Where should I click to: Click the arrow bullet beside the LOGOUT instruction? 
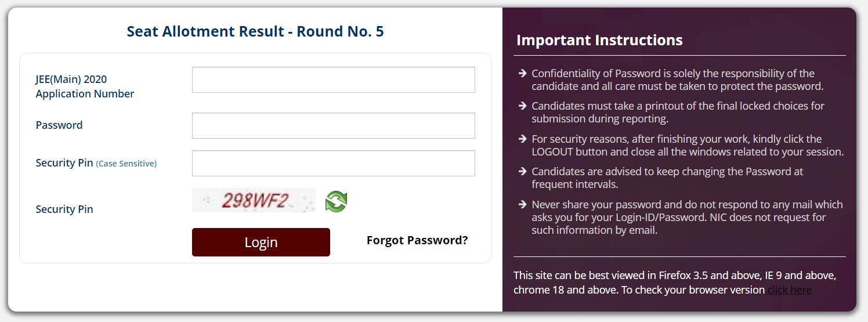coord(522,139)
